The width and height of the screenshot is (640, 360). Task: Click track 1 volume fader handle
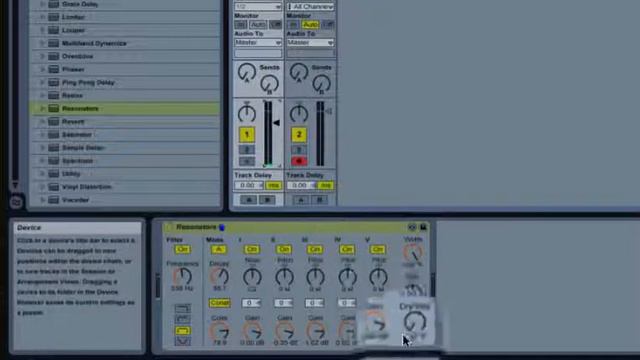pos(277,122)
